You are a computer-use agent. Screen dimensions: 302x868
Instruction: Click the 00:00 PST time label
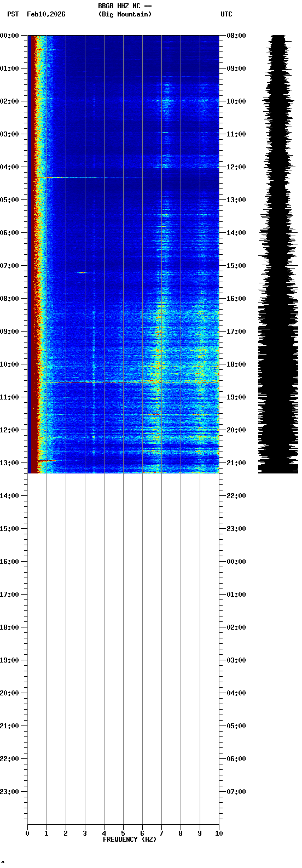pyautogui.click(x=10, y=36)
